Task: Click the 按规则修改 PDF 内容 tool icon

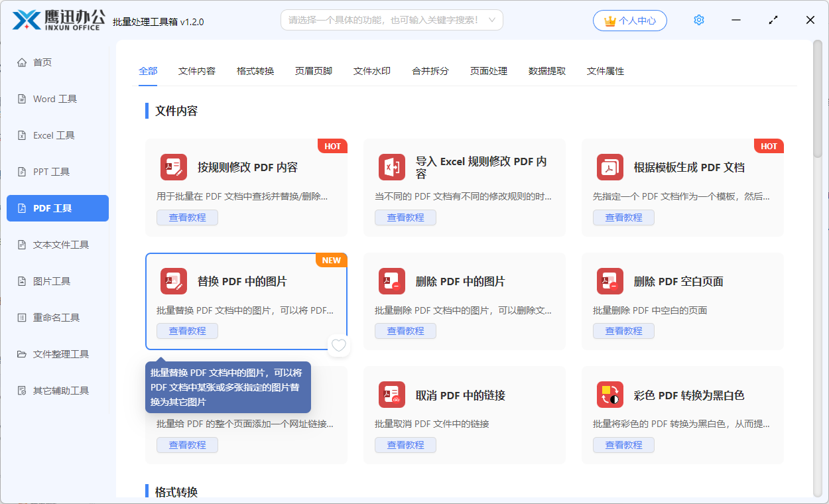Action: 173,167
